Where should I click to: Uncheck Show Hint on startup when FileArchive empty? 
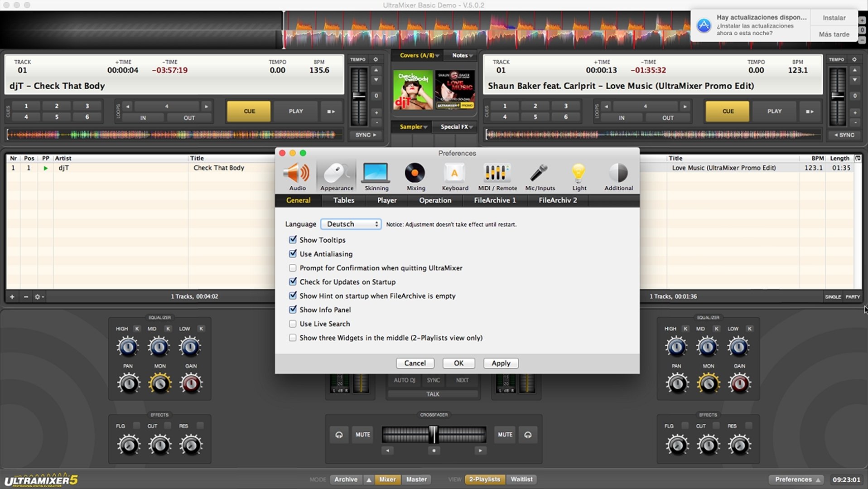point(293,295)
